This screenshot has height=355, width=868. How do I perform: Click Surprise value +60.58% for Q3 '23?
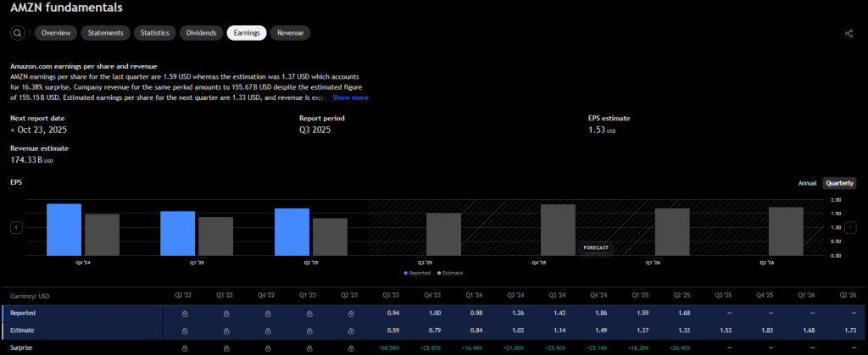pyautogui.click(x=390, y=348)
